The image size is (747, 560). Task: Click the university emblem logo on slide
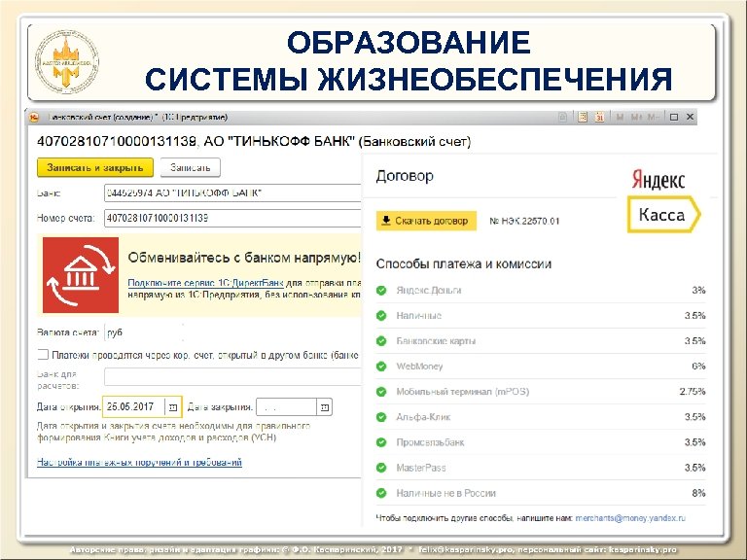pyautogui.click(x=66, y=62)
